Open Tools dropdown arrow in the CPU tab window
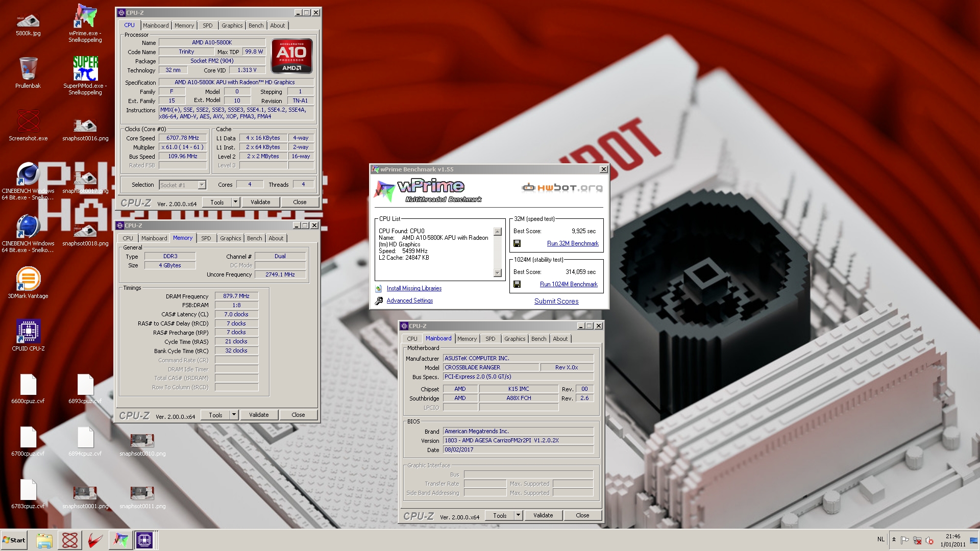 coord(235,202)
